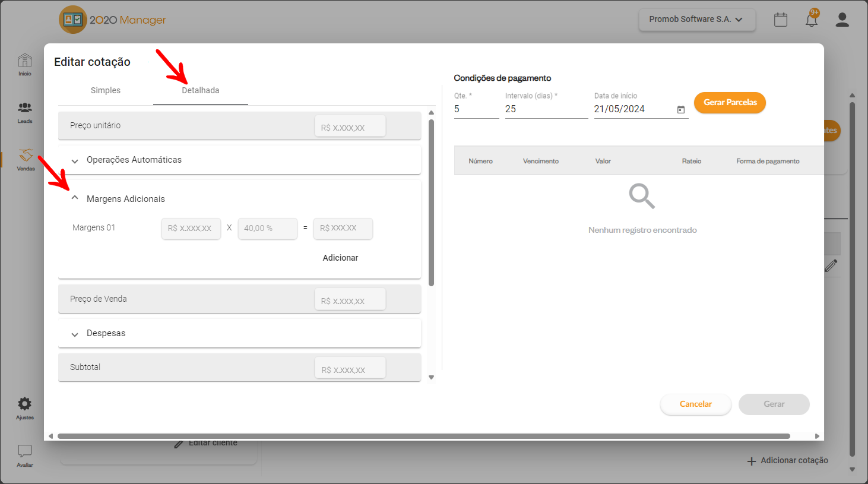This screenshot has height=484, width=868.
Task: Open Vendas in the sidebar
Action: point(26,160)
